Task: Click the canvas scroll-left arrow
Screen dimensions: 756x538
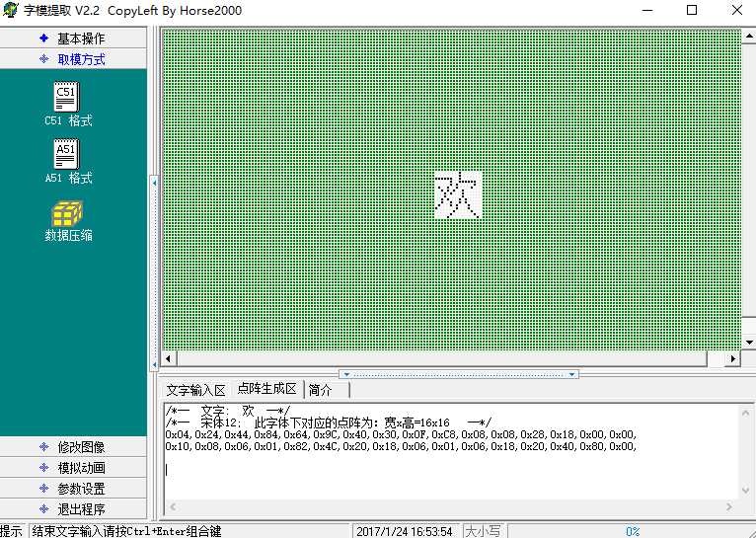Action: click(168, 358)
